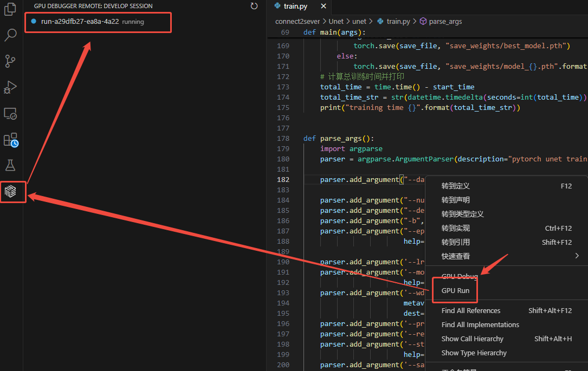Select 转到定义 in the context menu
Screen dimensions: 588x371
(x=455, y=186)
